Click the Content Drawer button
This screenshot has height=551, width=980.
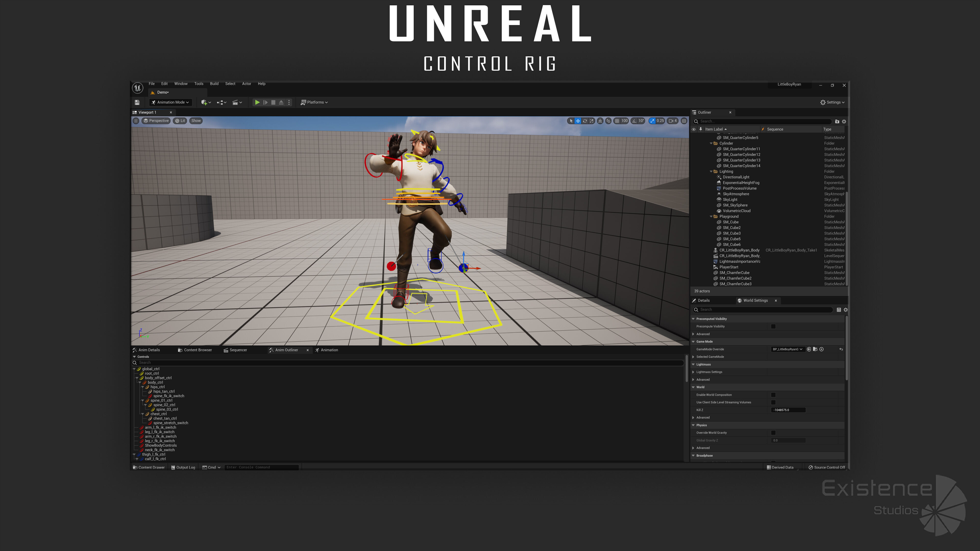click(x=149, y=467)
